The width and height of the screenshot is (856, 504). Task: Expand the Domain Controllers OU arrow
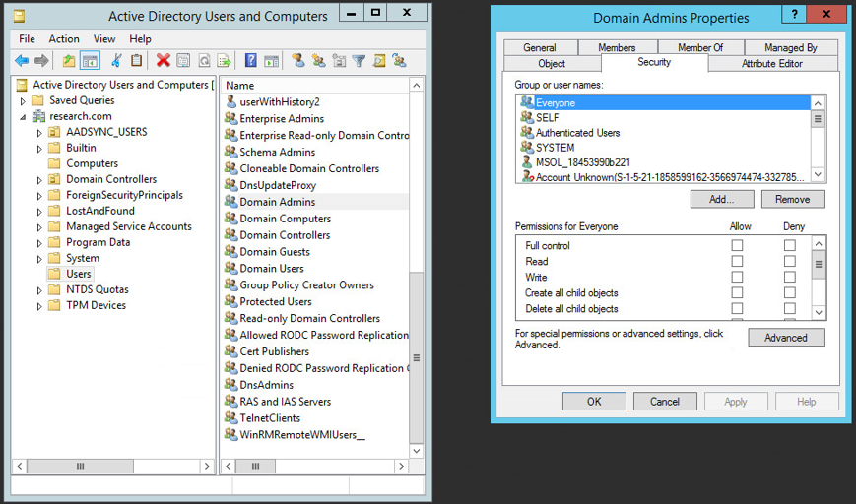[x=39, y=180]
